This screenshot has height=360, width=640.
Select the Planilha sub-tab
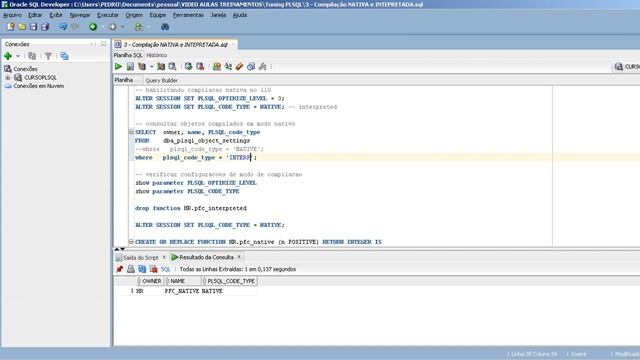tap(124, 80)
